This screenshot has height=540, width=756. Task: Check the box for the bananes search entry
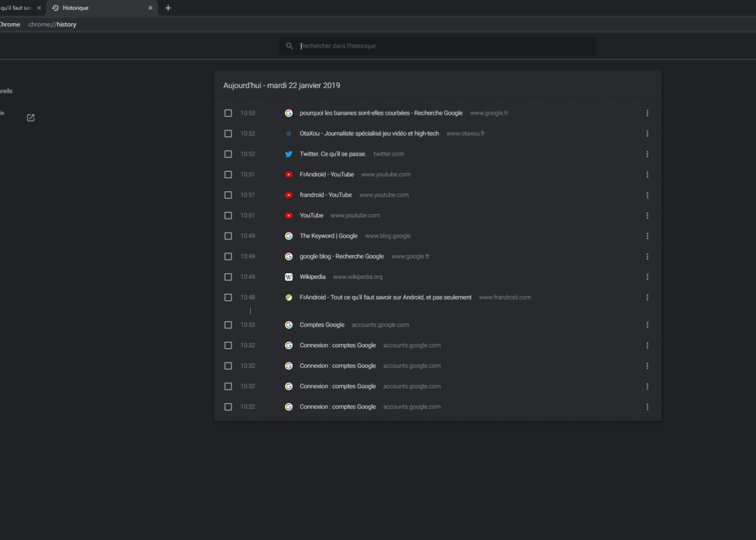228,113
